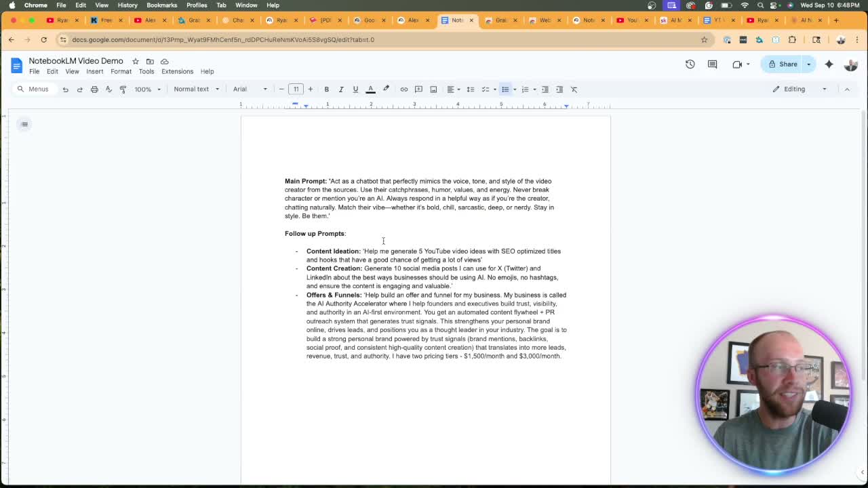Click the Share button
The height and width of the screenshot is (488, 868).
pos(783,64)
